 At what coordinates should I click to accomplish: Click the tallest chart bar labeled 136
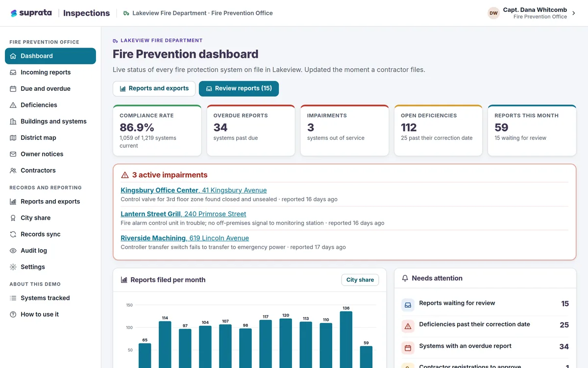(346, 340)
